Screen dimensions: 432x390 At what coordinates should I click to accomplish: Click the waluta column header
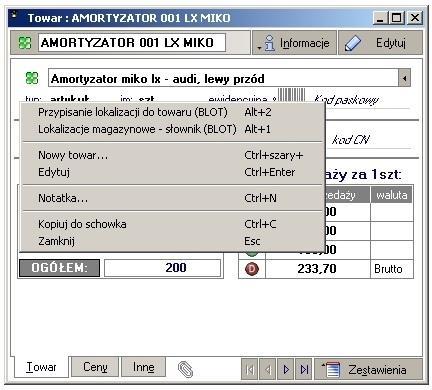coord(392,195)
